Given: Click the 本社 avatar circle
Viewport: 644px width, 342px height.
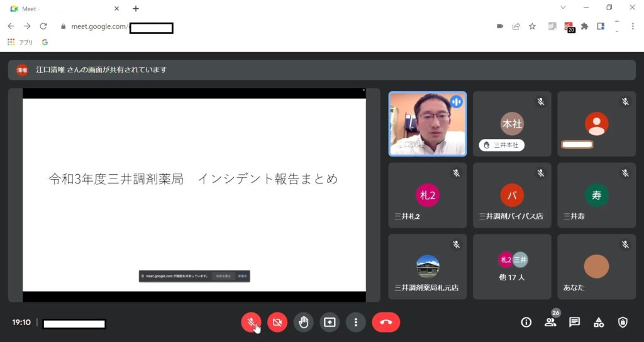Looking at the screenshot, I should (512, 124).
